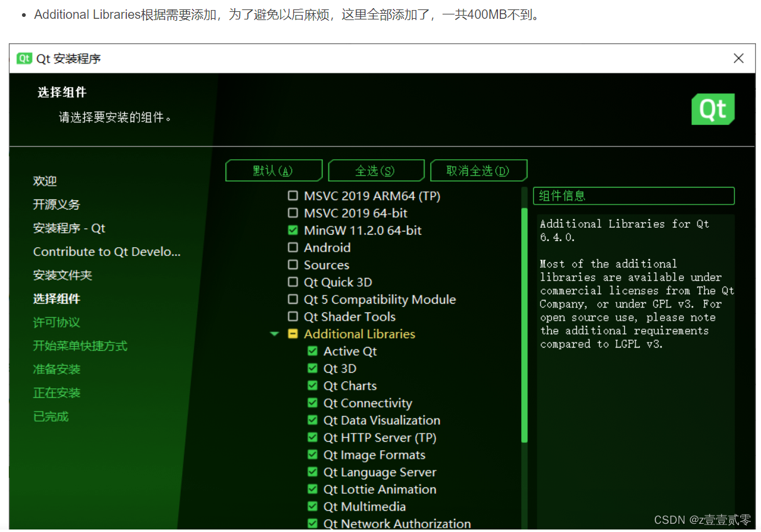Select the Additional Libraries tree label

click(x=360, y=334)
